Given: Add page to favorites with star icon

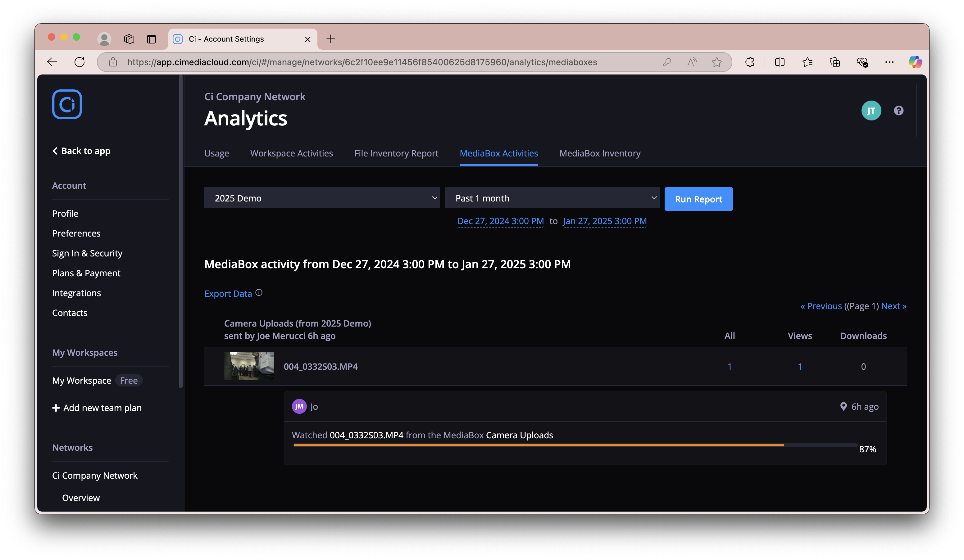Looking at the screenshot, I should click(x=717, y=62).
